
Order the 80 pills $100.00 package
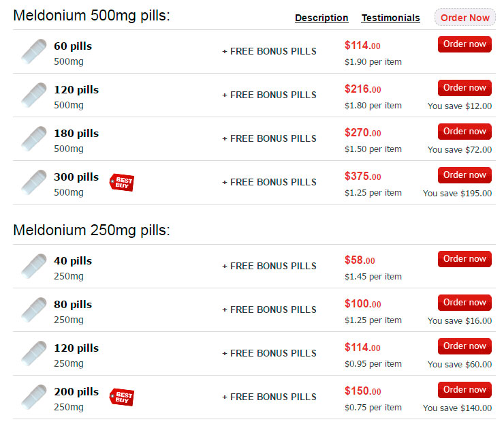(464, 303)
